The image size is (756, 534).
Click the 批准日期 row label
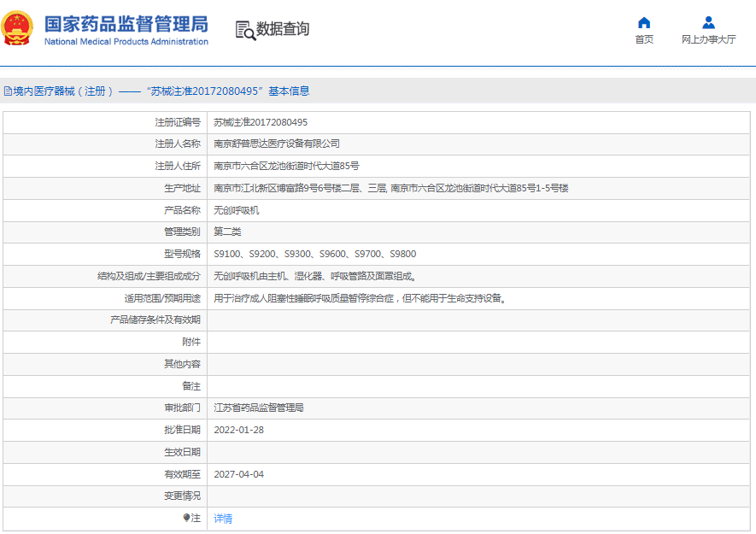[182, 430]
